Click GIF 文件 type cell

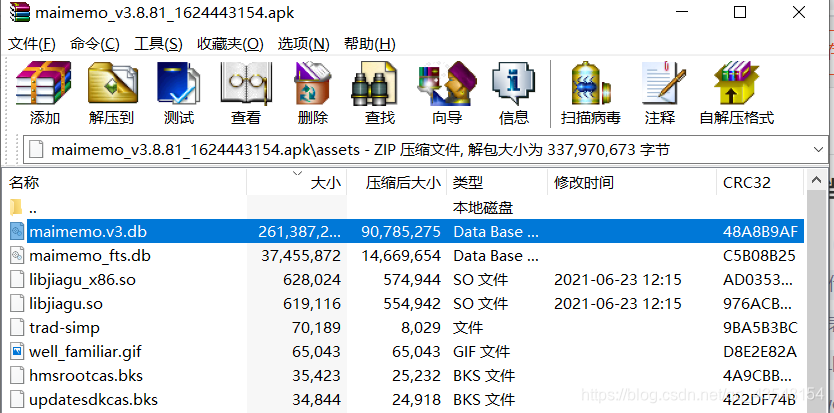point(481,352)
